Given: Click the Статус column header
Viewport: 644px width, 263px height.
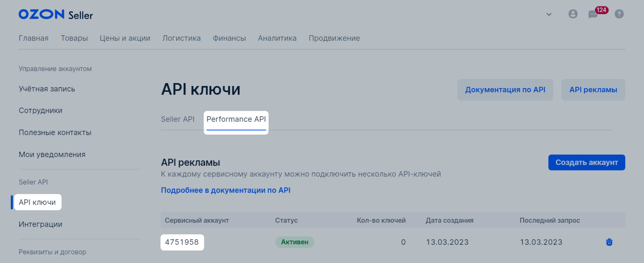Looking at the screenshot, I should (x=286, y=220).
